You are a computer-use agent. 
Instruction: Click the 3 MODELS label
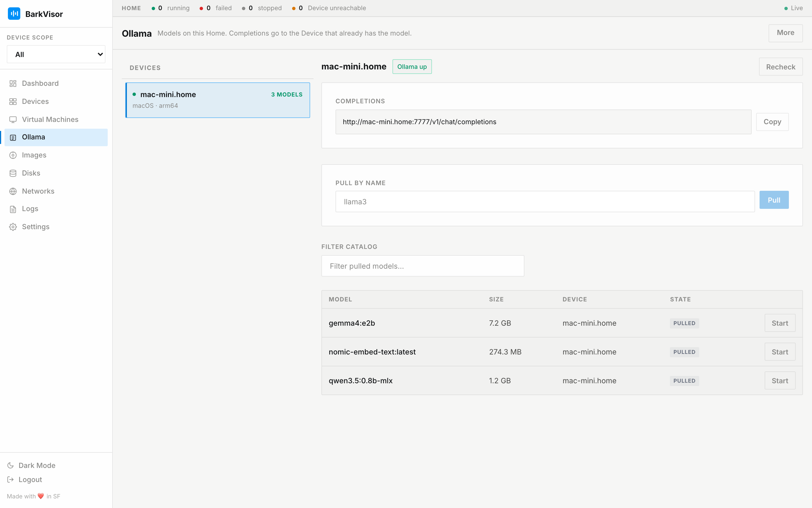click(287, 95)
